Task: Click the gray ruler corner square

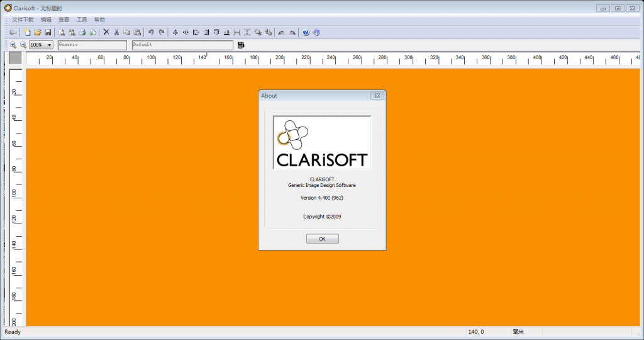Action: click(x=15, y=58)
